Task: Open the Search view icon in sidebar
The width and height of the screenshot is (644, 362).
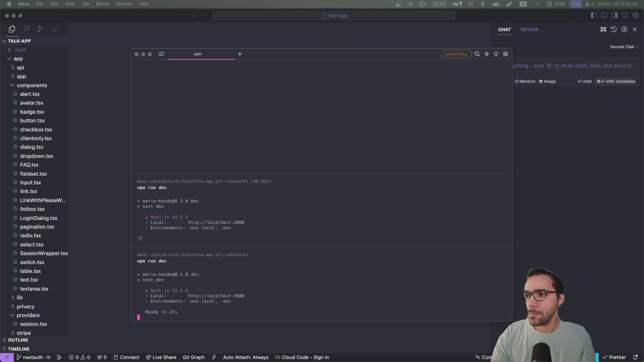Action: (x=26, y=29)
